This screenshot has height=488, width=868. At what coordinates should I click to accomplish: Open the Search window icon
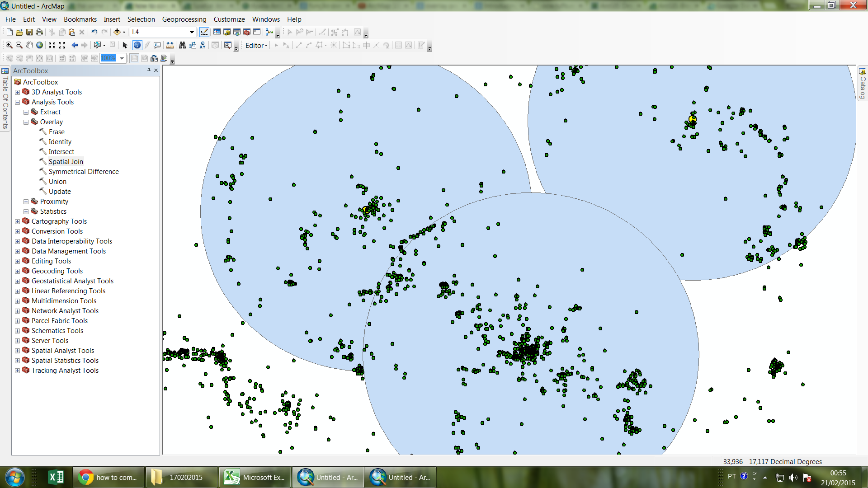(237, 32)
